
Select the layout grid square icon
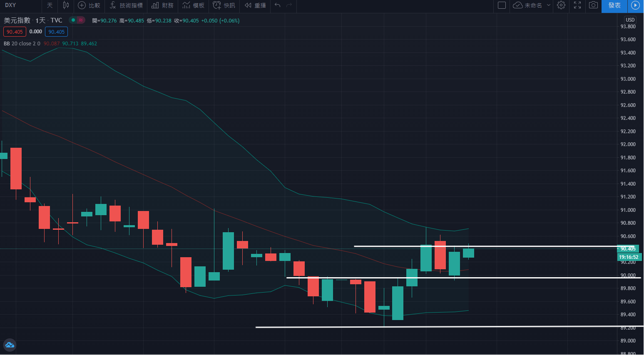click(x=502, y=5)
